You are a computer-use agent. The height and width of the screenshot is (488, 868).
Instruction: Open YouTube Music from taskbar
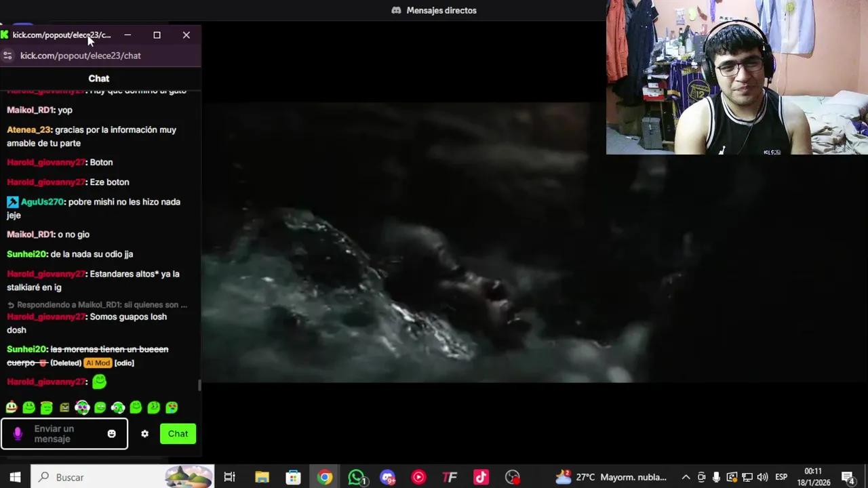tap(418, 477)
